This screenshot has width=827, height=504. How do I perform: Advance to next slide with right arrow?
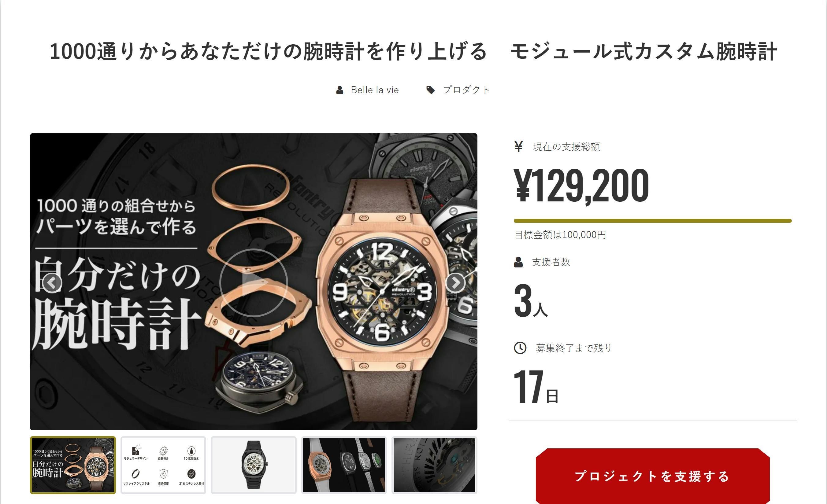(455, 283)
